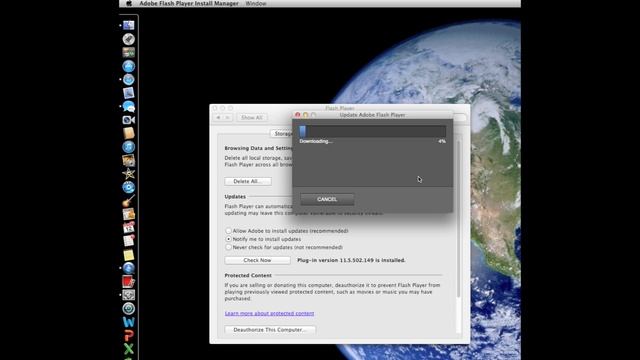Select Notify me to install updates
Viewport: 640px width, 360px height.
(x=229, y=239)
